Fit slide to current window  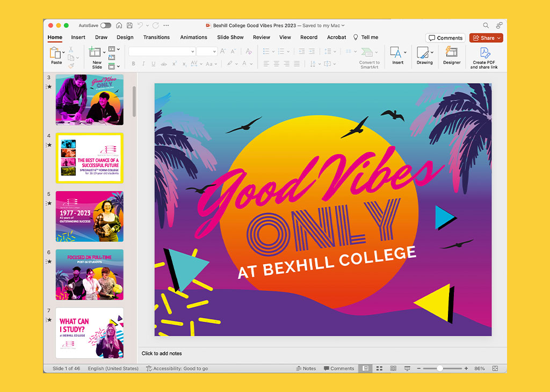pos(495,368)
